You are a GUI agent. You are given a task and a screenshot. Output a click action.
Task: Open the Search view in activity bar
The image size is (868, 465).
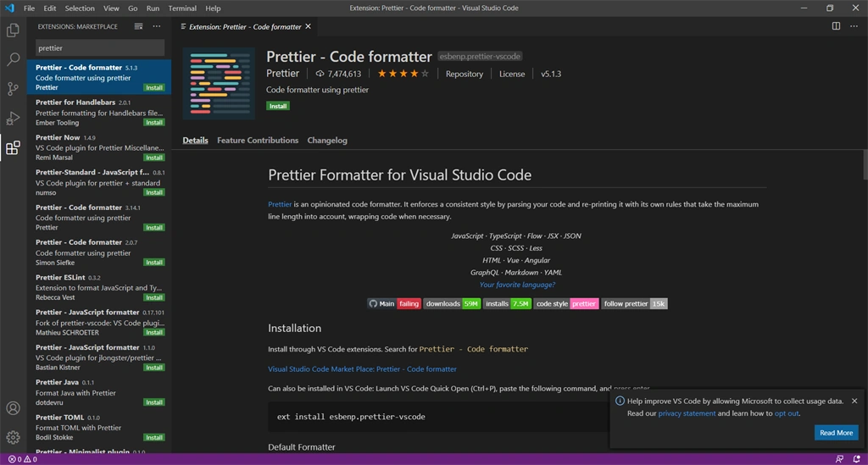point(13,59)
